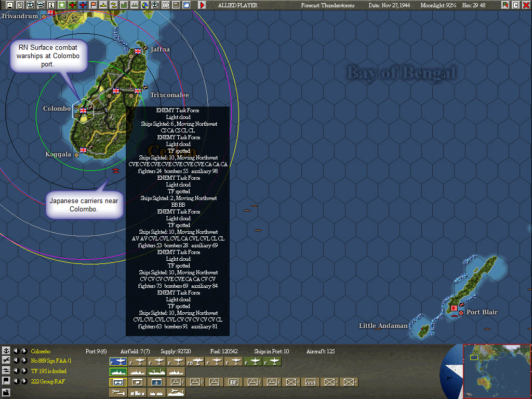Open the document report list icon
This screenshot has width=532, height=399.
click(x=20, y=5)
